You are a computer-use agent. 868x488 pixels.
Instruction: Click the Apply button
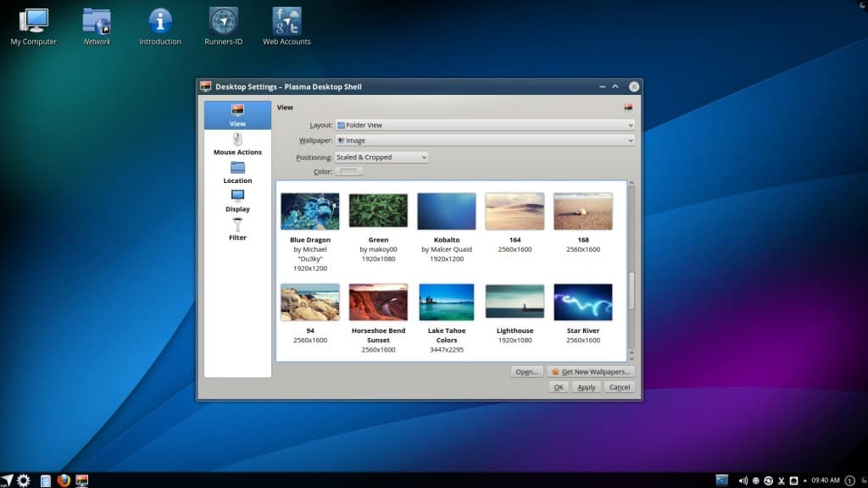coord(586,387)
